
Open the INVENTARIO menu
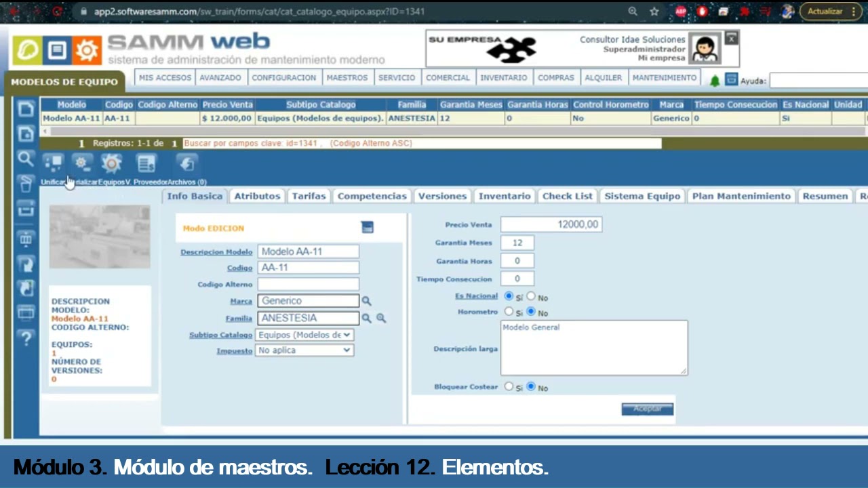(504, 78)
